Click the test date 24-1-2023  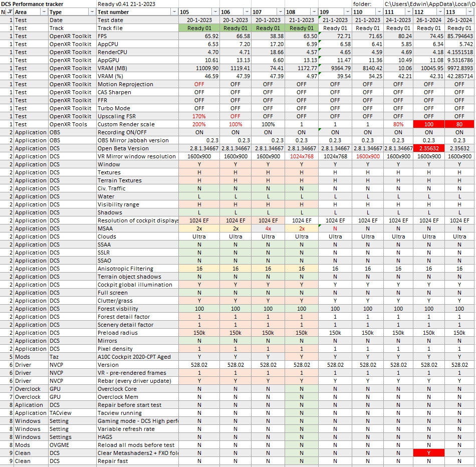(398, 20)
